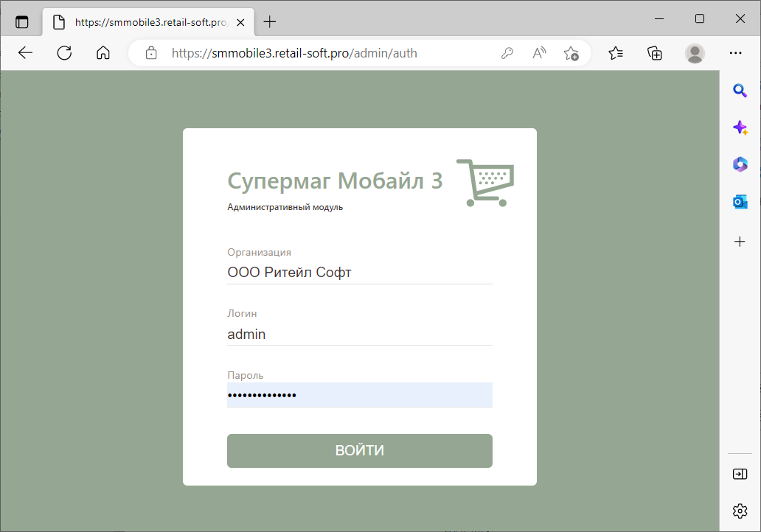761x532 pixels.
Task: View site information lock icon
Action: 151,53
